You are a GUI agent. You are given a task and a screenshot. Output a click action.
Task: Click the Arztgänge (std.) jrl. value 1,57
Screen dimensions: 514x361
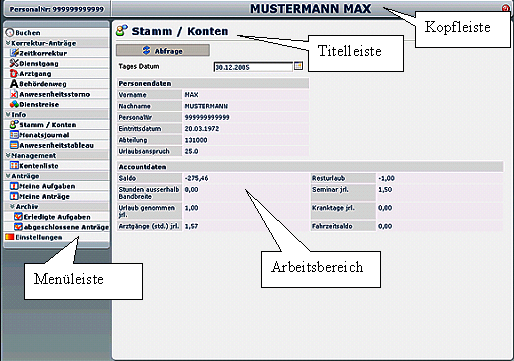point(191,226)
